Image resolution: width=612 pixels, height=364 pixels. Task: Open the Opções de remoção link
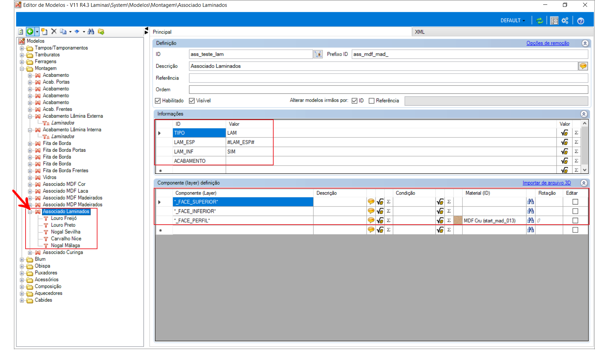pyautogui.click(x=548, y=43)
